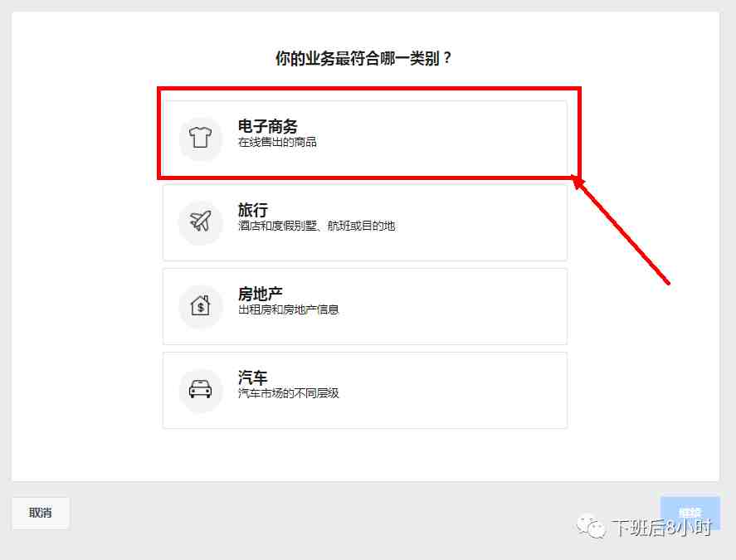Click the T-shirt icon for e-commerce

tap(201, 138)
